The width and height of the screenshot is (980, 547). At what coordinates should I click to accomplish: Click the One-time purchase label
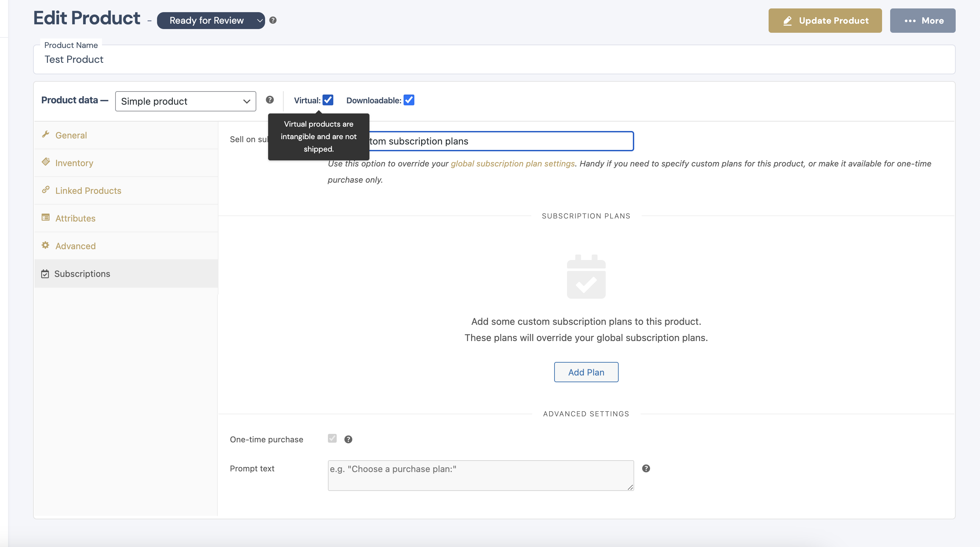(266, 439)
